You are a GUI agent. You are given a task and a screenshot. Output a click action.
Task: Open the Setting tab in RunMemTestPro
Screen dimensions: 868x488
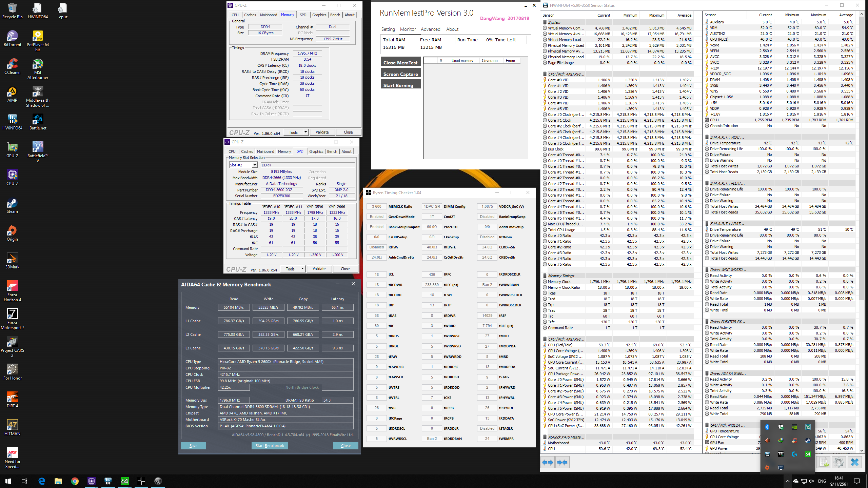pyautogui.click(x=388, y=29)
